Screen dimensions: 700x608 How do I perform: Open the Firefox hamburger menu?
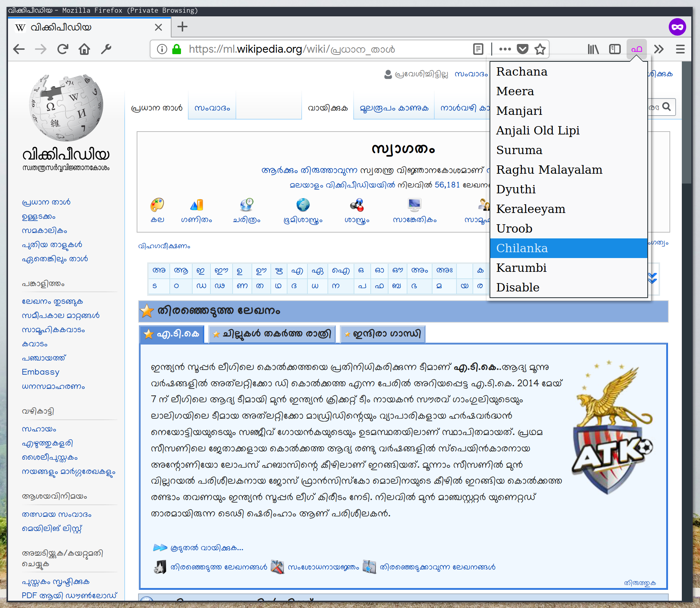680,49
